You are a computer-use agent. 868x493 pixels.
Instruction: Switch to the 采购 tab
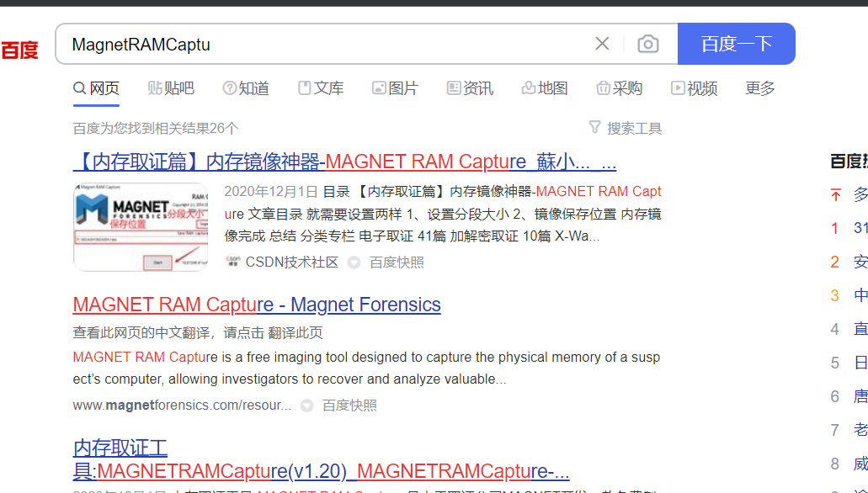[x=620, y=88]
